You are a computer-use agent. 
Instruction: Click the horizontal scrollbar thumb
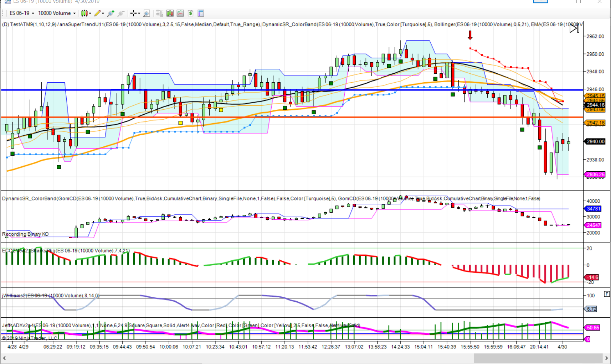coord(538,358)
